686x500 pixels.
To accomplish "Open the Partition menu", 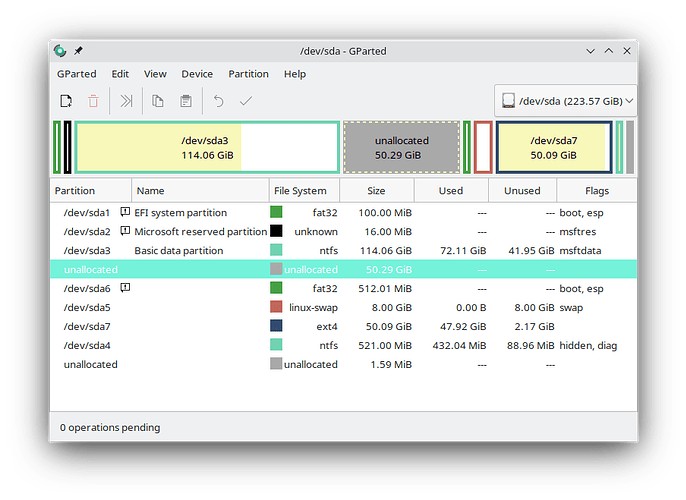I will [x=248, y=74].
